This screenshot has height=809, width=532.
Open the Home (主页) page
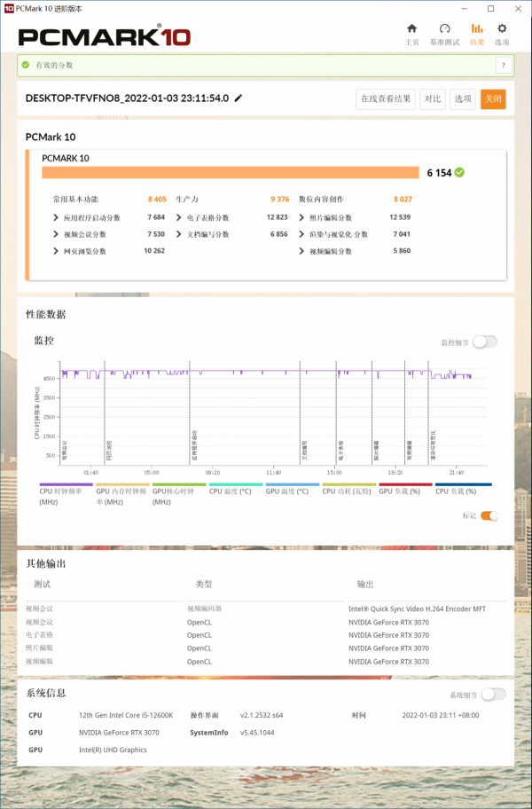[411, 34]
